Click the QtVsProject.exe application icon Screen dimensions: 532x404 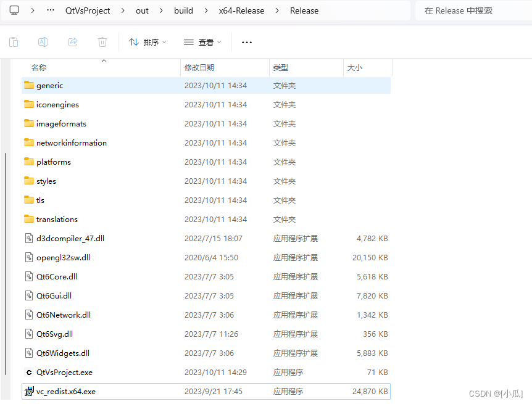click(29, 372)
